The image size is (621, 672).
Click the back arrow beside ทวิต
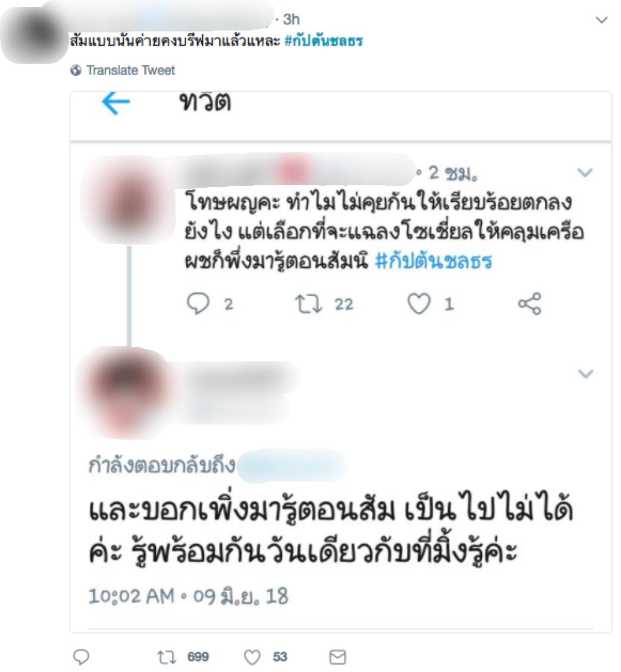[116, 102]
